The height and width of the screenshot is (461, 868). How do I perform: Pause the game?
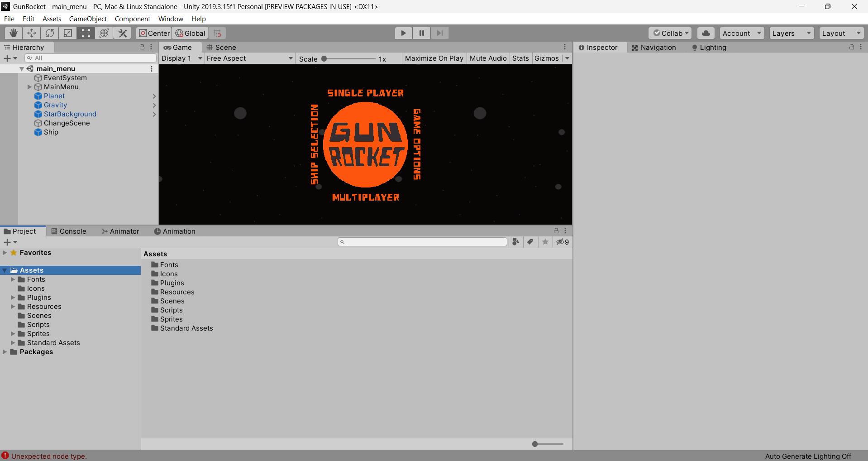[421, 33]
